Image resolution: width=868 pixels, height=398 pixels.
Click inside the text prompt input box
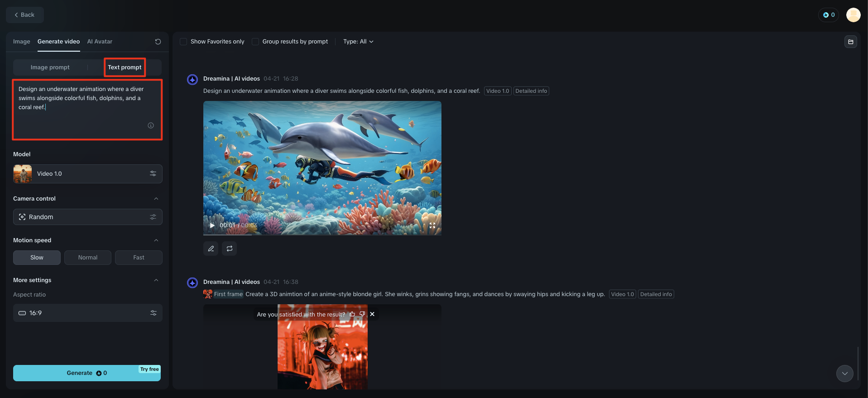tap(87, 110)
